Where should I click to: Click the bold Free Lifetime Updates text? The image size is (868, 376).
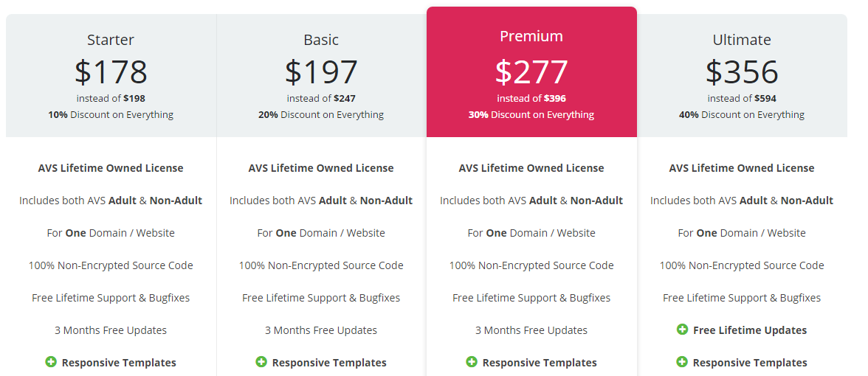pos(750,330)
